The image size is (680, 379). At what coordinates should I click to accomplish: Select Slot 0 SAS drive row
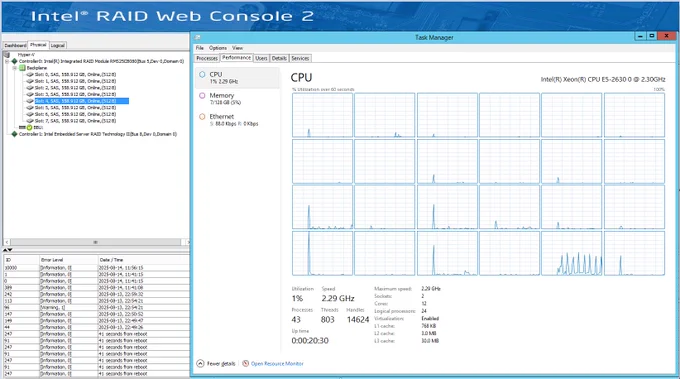pos(75,75)
